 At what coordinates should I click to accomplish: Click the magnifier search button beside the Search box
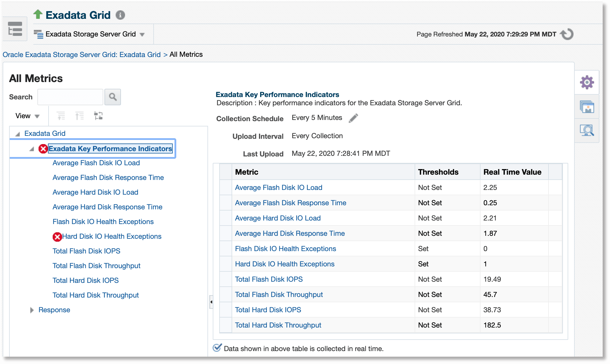point(113,97)
